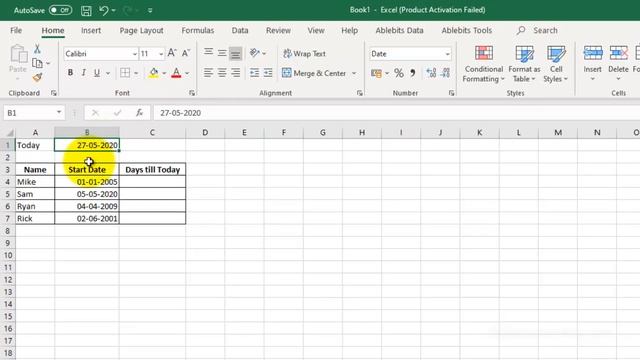Open Customize Quick Access Toolbar dropdown
This screenshot has width=640, height=360.
coord(150,10)
